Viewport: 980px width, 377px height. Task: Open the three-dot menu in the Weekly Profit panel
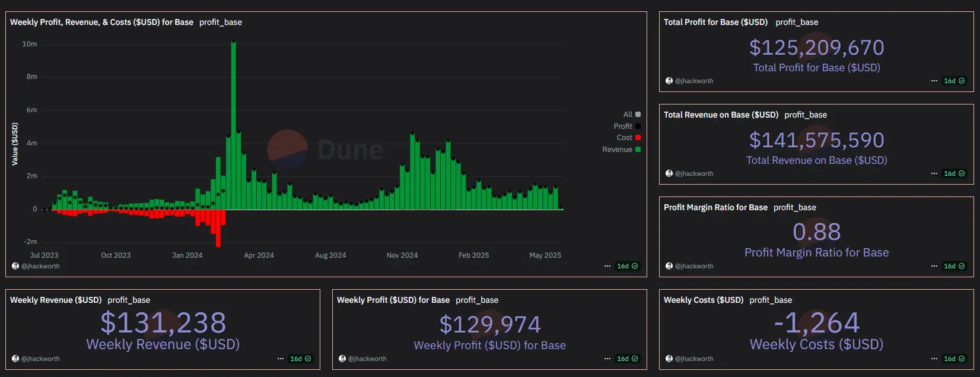pyautogui.click(x=607, y=359)
